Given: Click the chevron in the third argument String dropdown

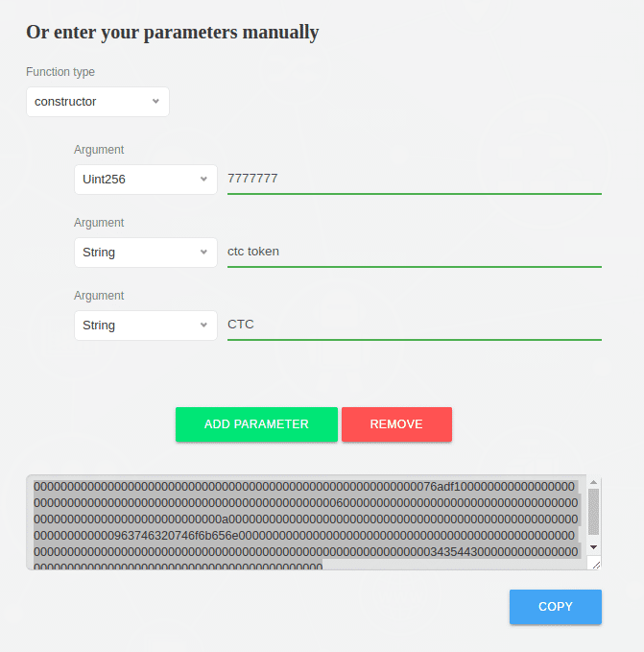Looking at the screenshot, I should pyautogui.click(x=203, y=325).
